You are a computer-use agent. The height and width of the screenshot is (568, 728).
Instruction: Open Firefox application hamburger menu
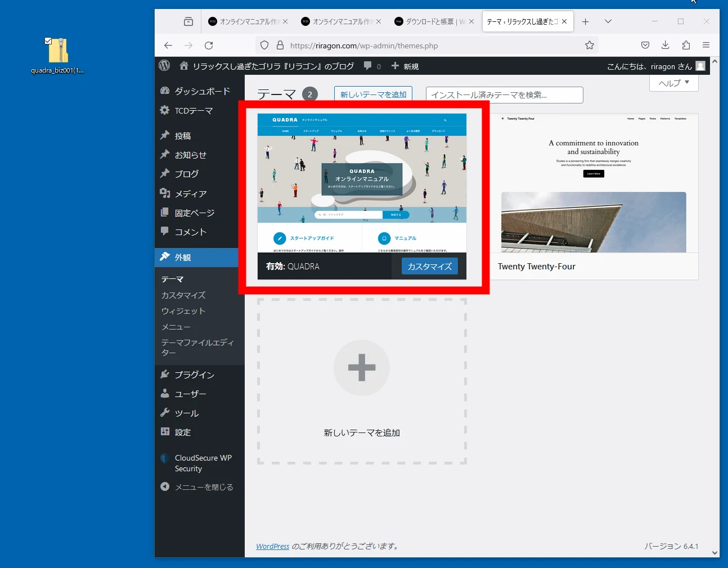point(705,46)
